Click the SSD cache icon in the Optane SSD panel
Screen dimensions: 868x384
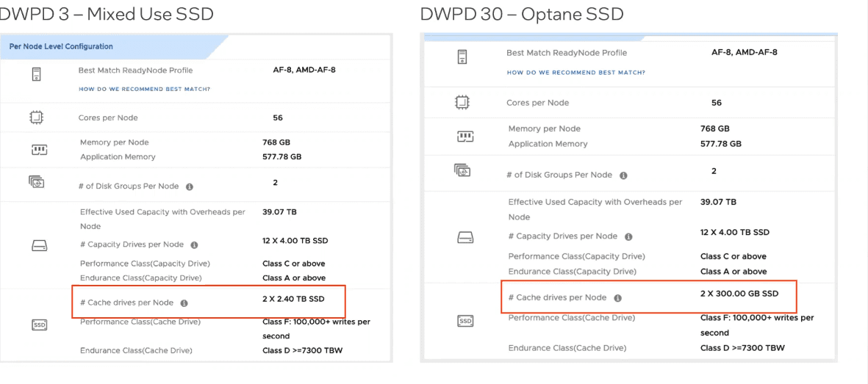[x=465, y=321]
